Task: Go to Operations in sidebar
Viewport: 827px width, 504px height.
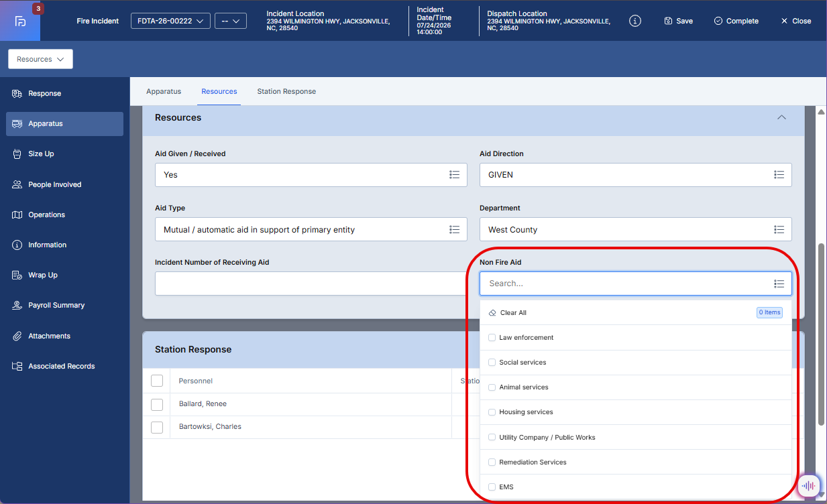Action: 64,214
